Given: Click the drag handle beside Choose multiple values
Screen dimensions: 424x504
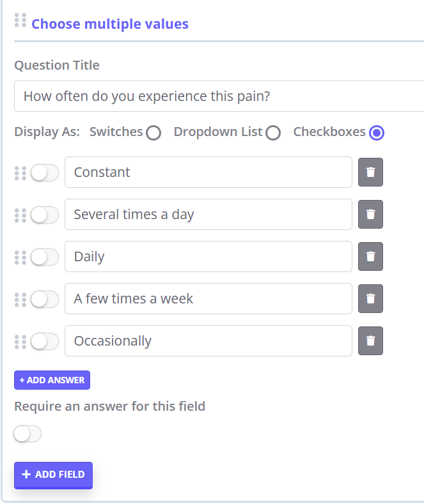Looking at the screenshot, I should point(20,20).
